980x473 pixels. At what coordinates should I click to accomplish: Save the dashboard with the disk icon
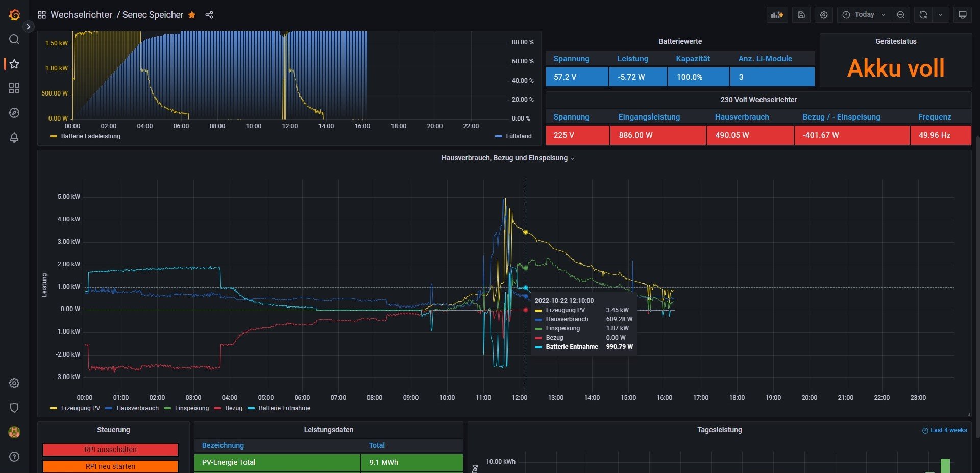pos(801,15)
